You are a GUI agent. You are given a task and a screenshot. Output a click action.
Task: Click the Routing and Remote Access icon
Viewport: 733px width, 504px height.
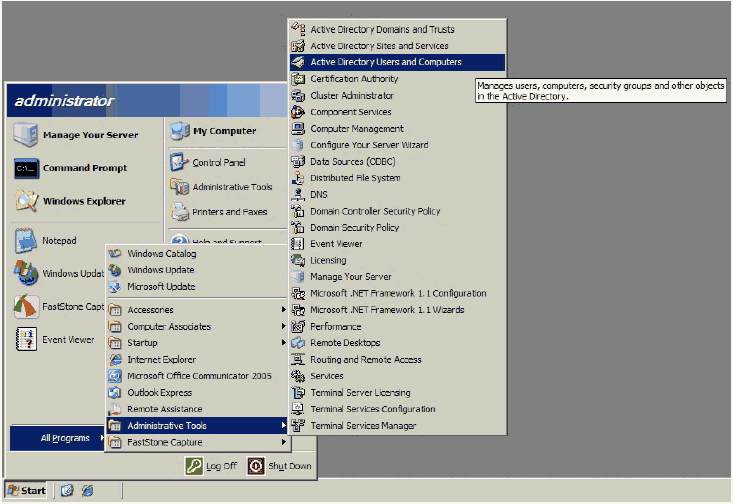click(x=298, y=359)
